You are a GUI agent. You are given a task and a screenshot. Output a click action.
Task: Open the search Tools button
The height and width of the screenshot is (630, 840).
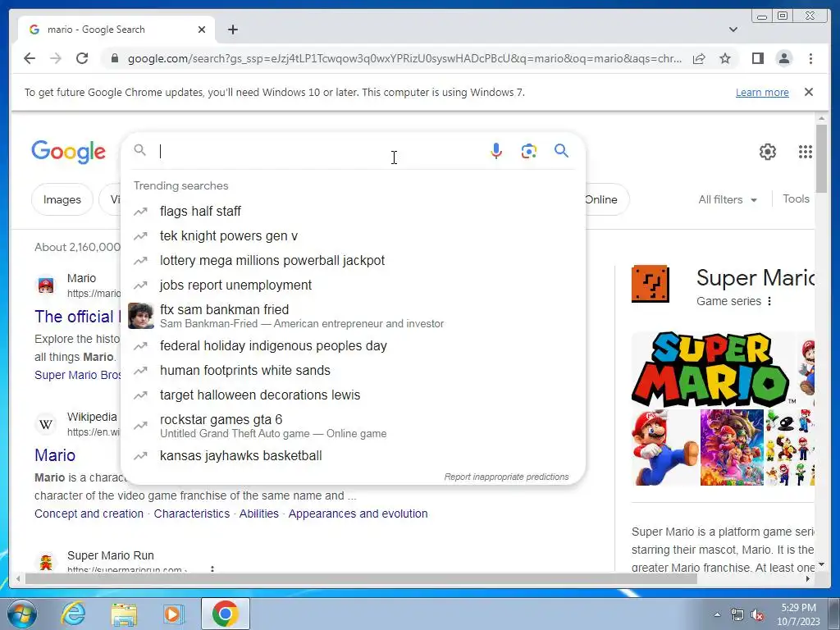796,199
